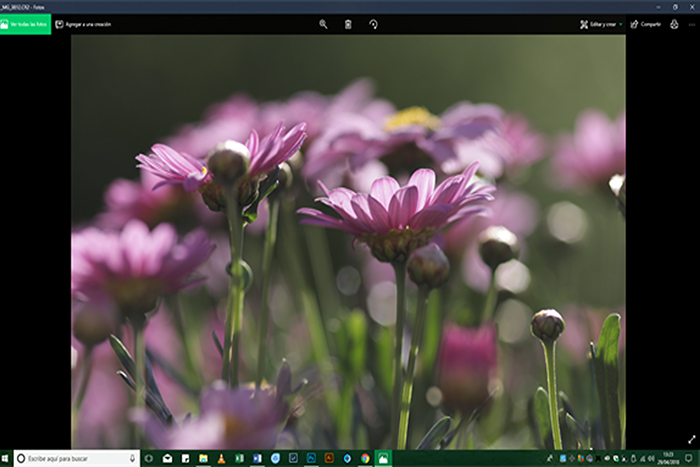Open the more options ellipsis menu
The height and width of the screenshot is (467, 700).
(x=691, y=24)
